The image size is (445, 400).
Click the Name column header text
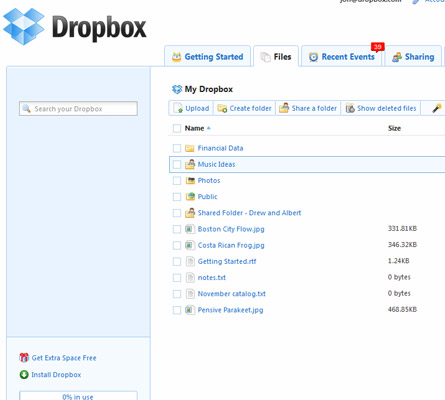point(194,128)
